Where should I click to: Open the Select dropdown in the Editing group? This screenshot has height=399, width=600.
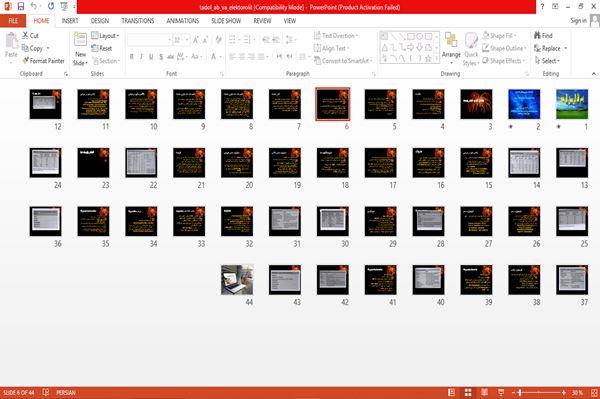(547, 60)
